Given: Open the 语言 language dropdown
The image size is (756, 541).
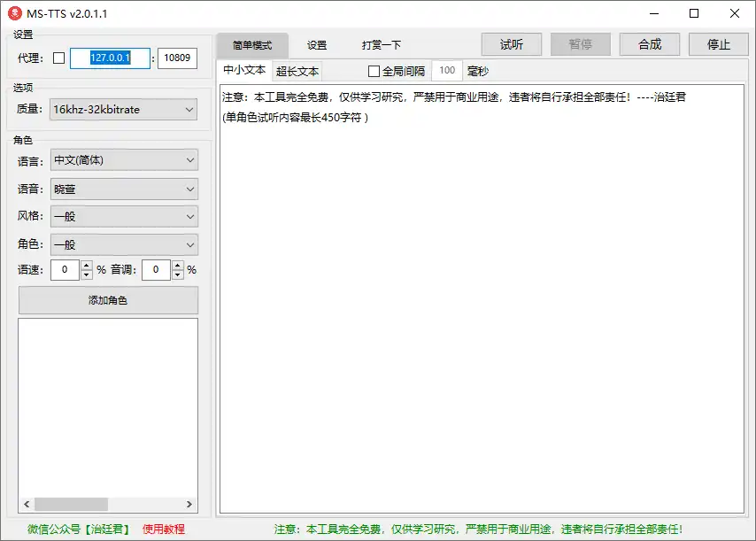Looking at the screenshot, I should 123,160.
